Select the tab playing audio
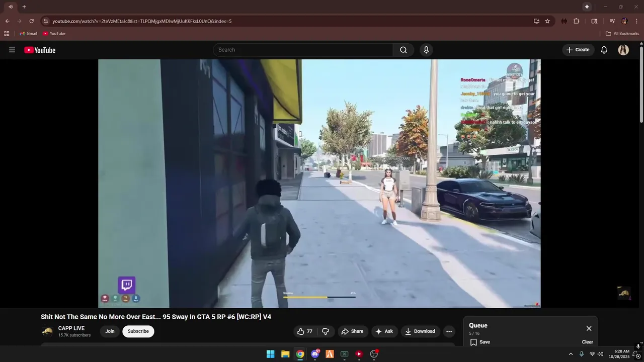Viewport: 644px width, 362px height. [10, 7]
